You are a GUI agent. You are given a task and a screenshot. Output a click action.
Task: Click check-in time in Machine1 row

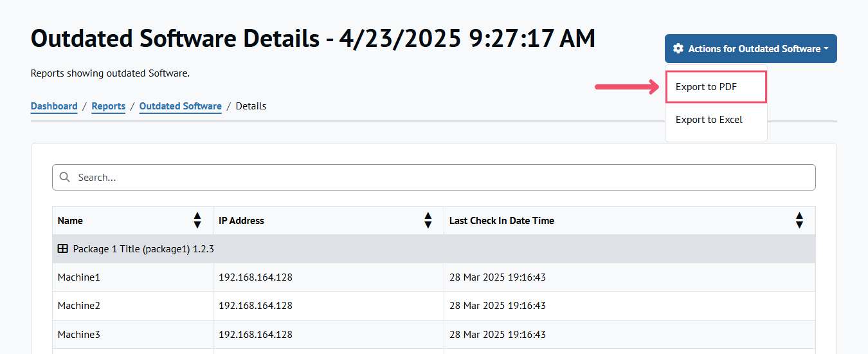[498, 277]
